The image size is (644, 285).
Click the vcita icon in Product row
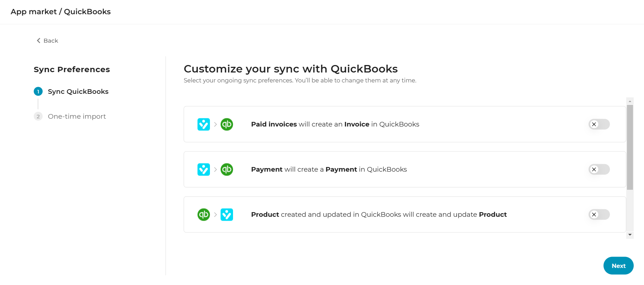coord(227,215)
